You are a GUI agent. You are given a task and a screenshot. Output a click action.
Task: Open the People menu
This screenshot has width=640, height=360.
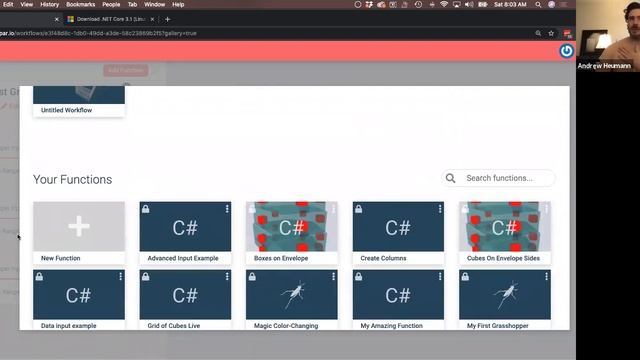(111, 4)
